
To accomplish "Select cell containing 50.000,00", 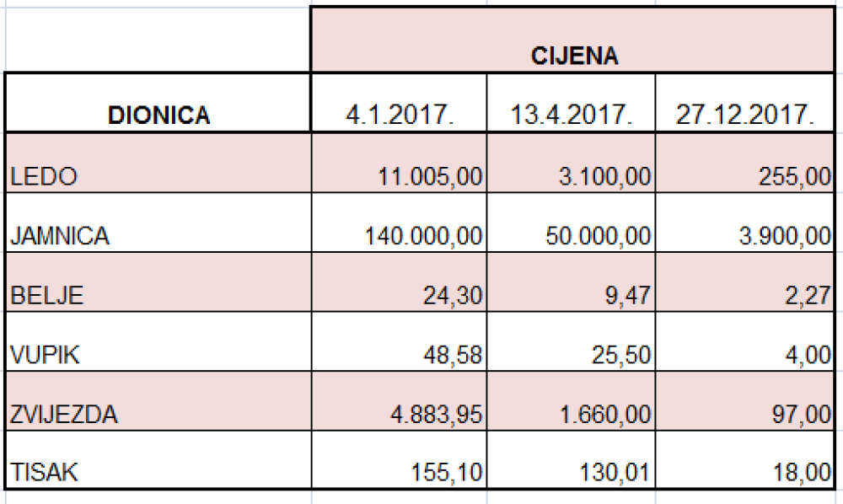I will (x=571, y=223).
